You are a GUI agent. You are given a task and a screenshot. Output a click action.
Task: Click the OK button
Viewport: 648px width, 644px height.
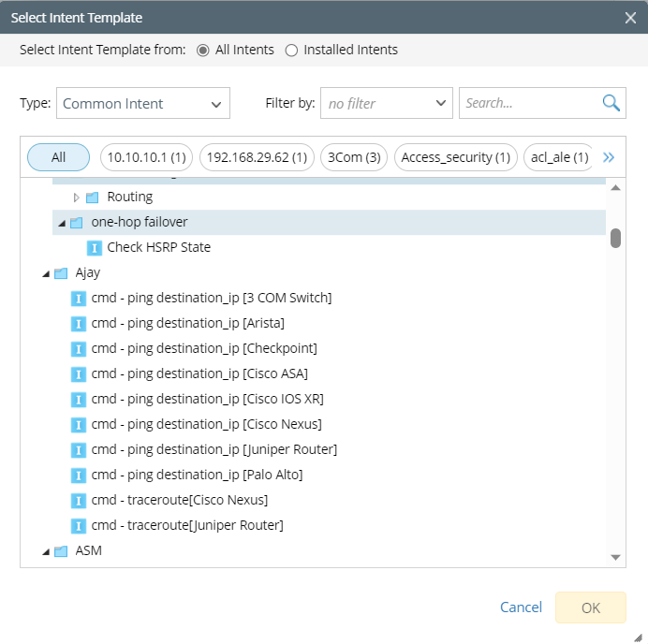click(590, 607)
